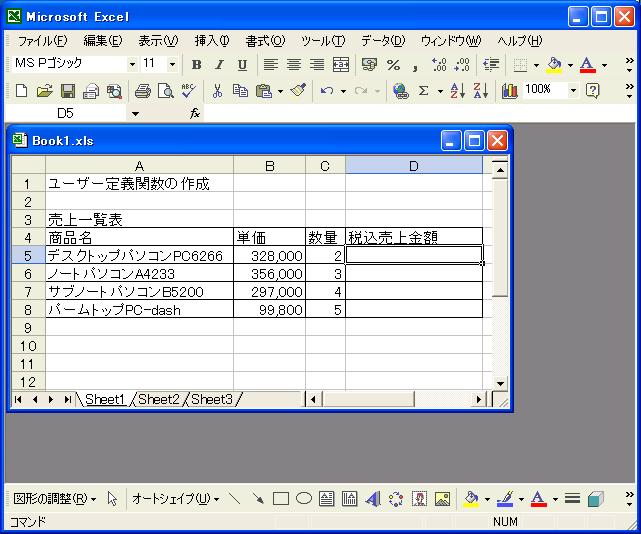Image resolution: width=641 pixels, height=534 pixels.
Task: Apply cell borders
Action: [520, 65]
